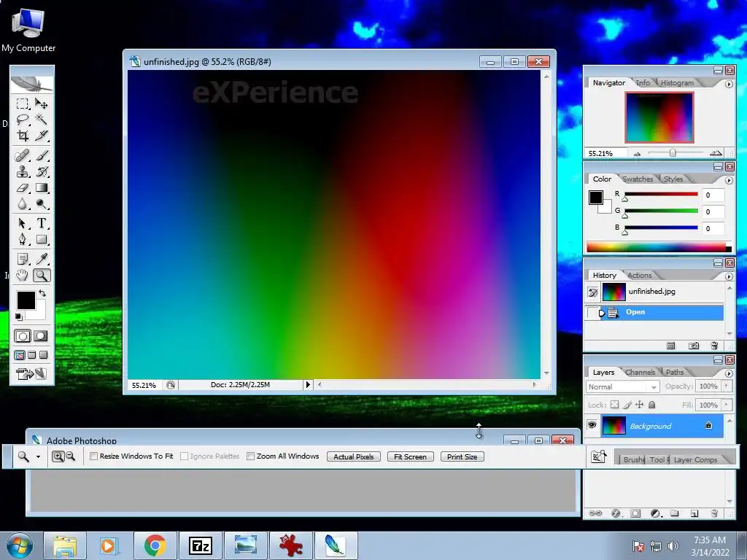Toggle history brush source for unfinished.jpg snapshot
The image size is (747, 560).
pyautogui.click(x=592, y=292)
